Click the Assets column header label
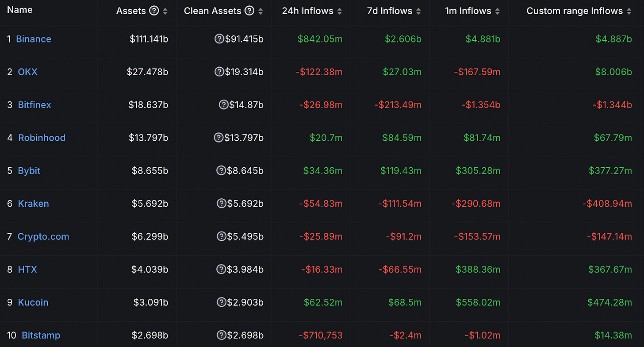The height and width of the screenshot is (347, 644). (131, 11)
